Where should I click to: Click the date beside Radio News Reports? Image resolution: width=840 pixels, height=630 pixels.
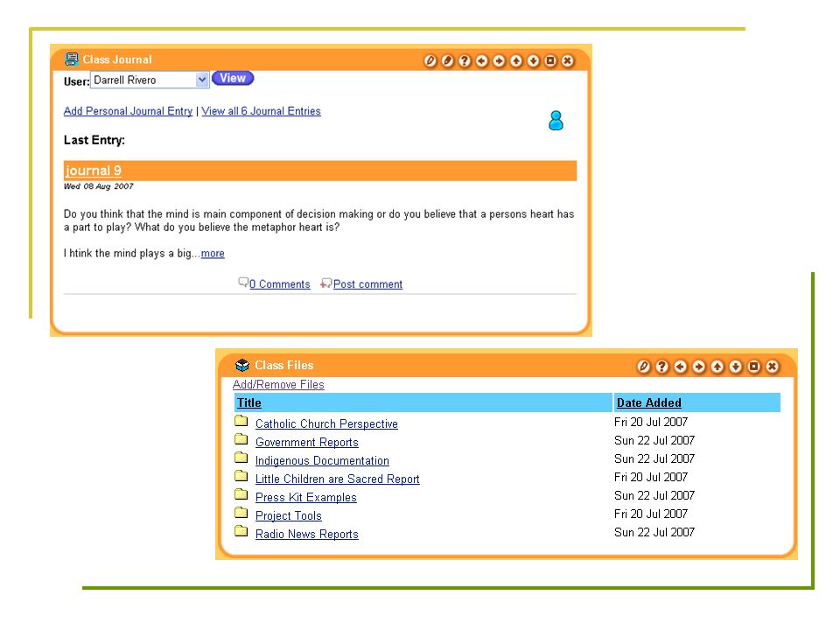[x=654, y=533]
